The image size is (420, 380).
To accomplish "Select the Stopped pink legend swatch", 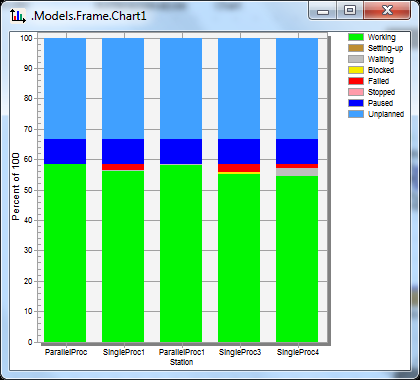I will 356,92.
